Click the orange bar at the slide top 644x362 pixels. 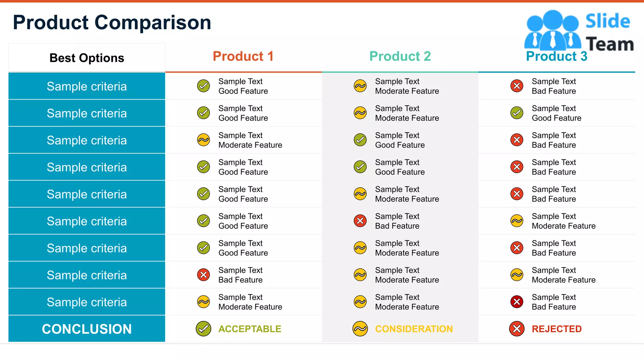tap(322, 1)
